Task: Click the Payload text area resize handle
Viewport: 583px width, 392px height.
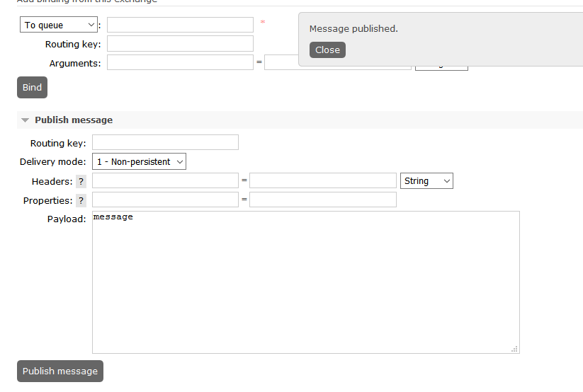Action: (x=514, y=349)
